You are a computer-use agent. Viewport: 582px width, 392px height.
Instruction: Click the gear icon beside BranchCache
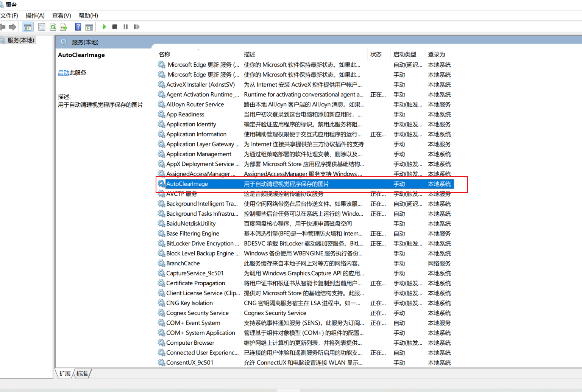[x=162, y=263]
